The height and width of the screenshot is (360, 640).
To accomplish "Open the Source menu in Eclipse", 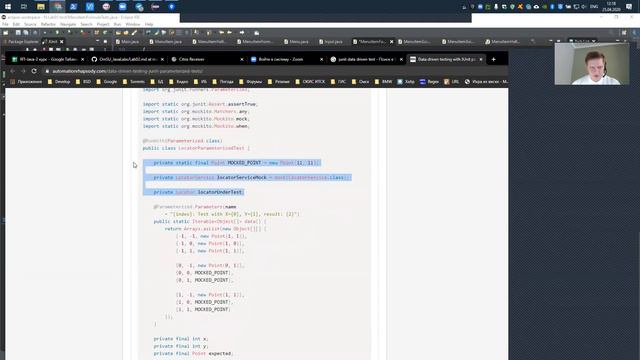I will pyautogui.click(x=30, y=24).
